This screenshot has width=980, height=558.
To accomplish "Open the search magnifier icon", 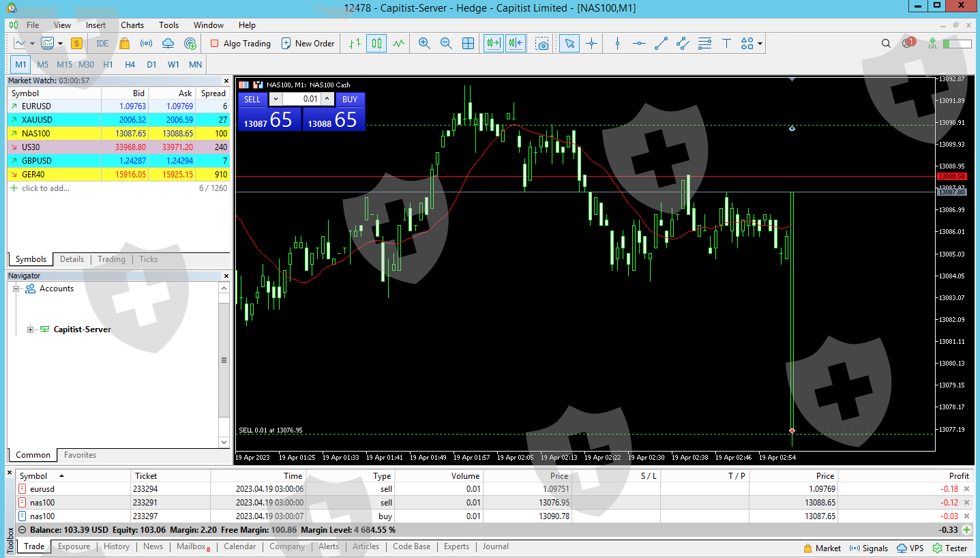I will 886,44.
